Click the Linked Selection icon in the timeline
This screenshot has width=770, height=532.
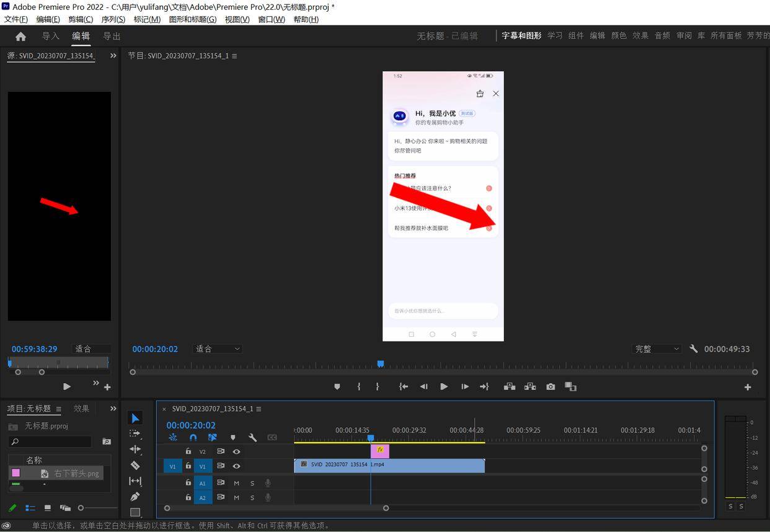click(212, 437)
